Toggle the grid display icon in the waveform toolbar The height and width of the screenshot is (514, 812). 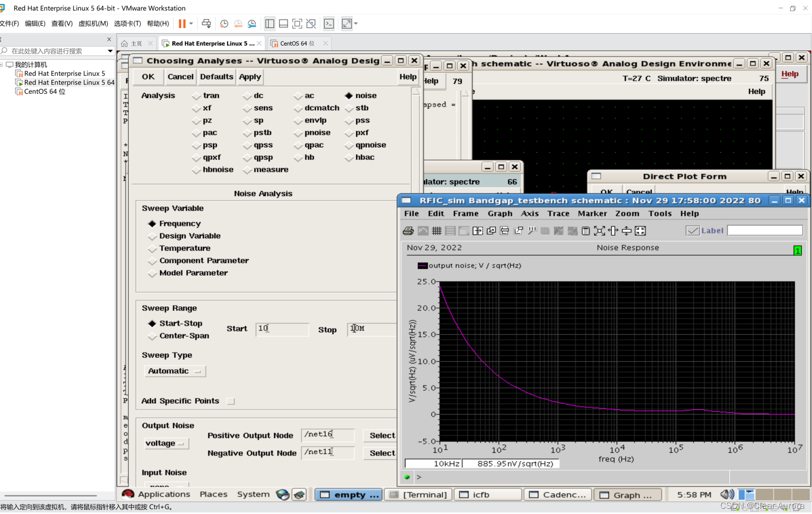click(437, 231)
